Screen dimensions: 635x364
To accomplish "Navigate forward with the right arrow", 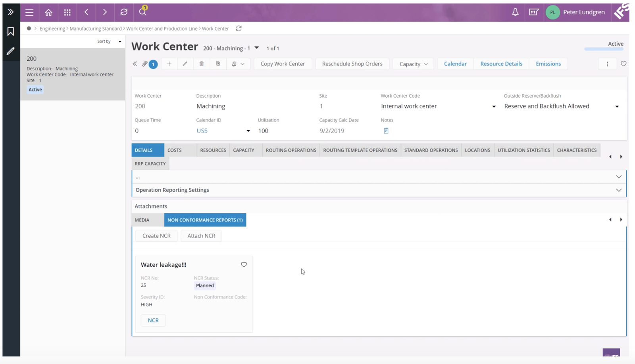I will [105, 12].
